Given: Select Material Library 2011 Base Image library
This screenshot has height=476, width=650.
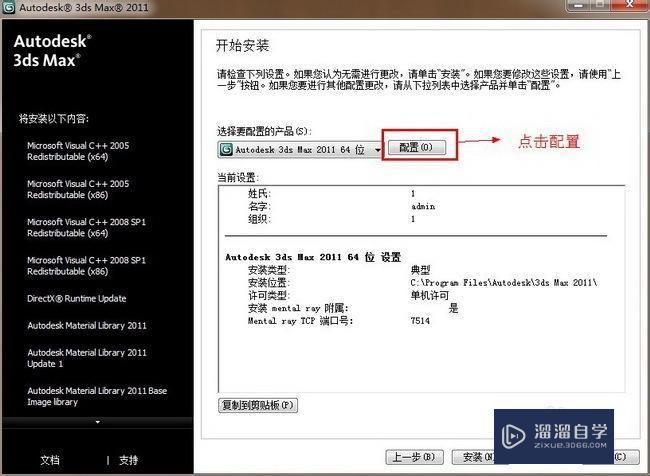Looking at the screenshot, I should coord(97,396).
